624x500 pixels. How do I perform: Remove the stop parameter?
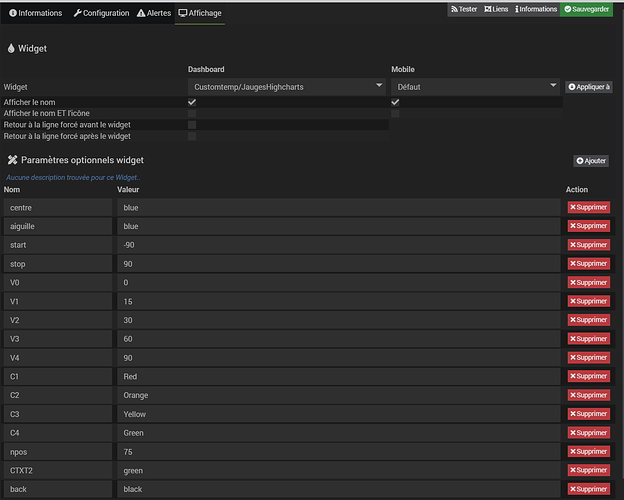tap(589, 264)
